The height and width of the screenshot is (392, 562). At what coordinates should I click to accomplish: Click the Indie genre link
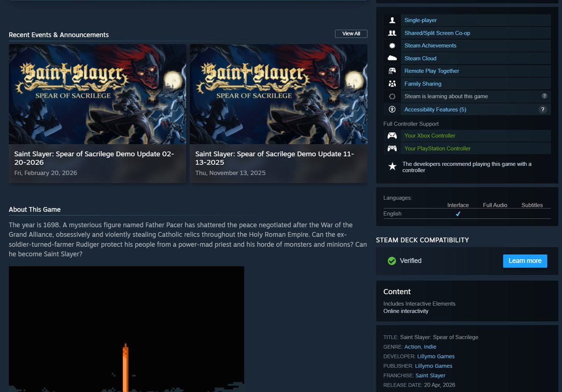click(x=430, y=347)
